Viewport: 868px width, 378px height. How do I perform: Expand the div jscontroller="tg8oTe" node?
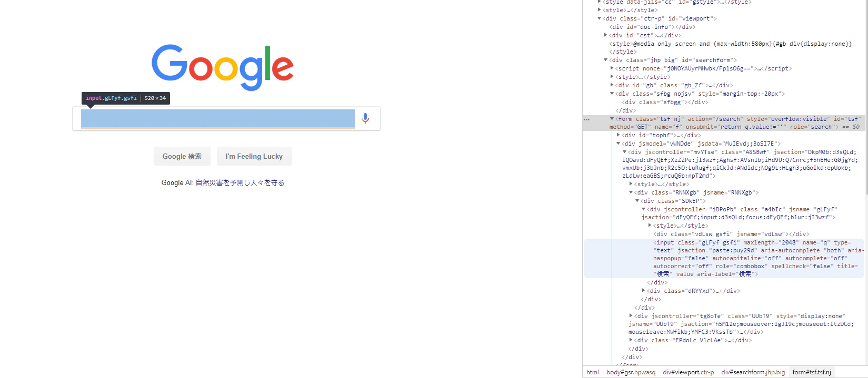coord(631,316)
